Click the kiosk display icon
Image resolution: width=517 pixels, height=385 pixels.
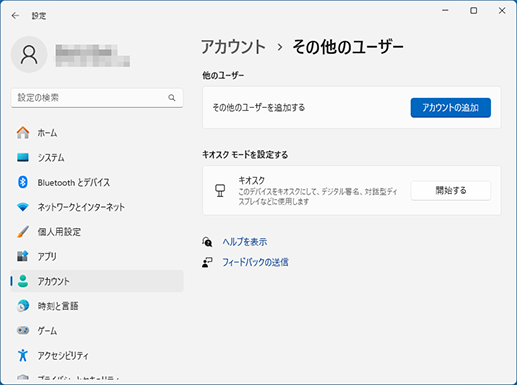coord(220,191)
